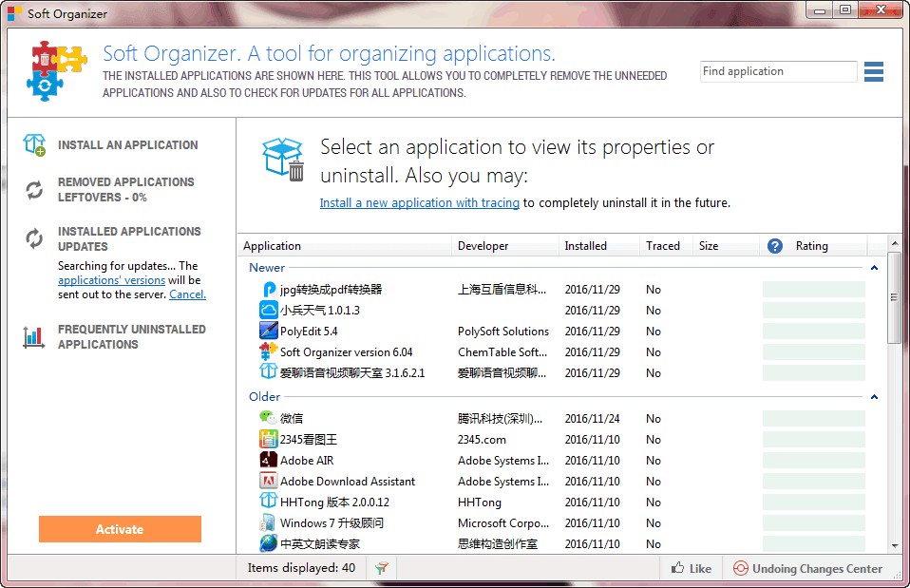Click the Removed Applications Leftovers refresh icon
The height and width of the screenshot is (588, 910).
(x=34, y=190)
